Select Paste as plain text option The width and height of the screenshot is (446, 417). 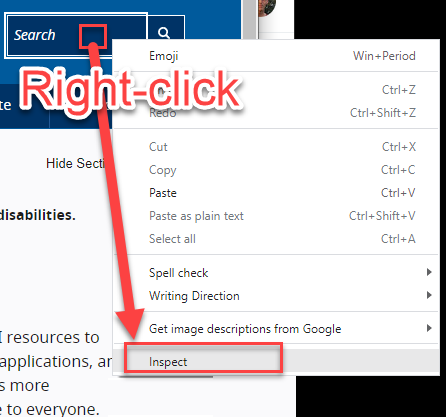[276, 216]
